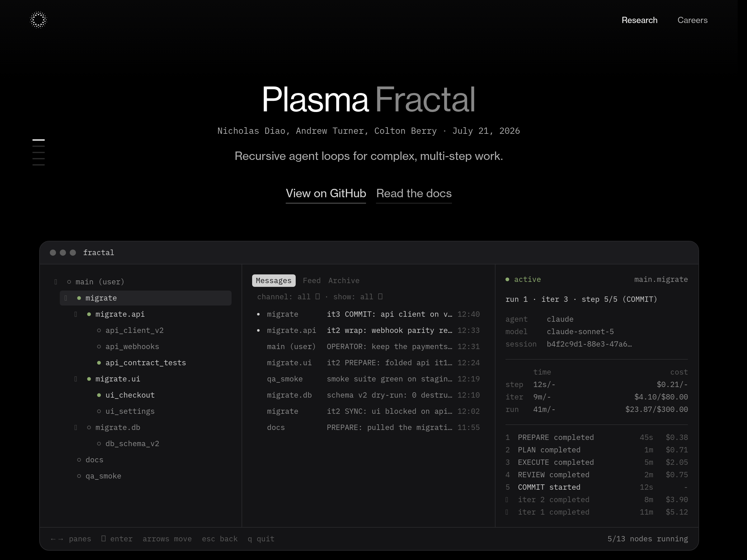The image size is (747, 560).
Task: Open the it2 wrap webhook parity message
Action: (x=368, y=330)
